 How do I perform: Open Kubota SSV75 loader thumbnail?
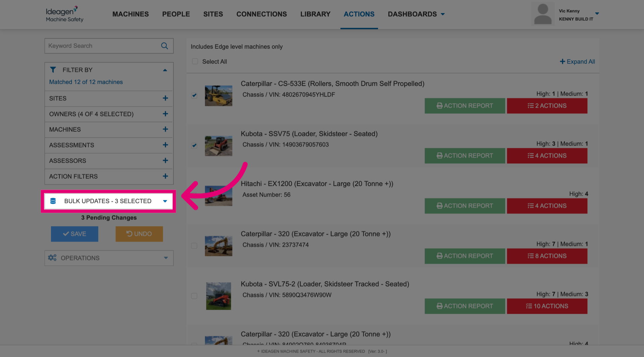pyautogui.click(x=219, y=146)
